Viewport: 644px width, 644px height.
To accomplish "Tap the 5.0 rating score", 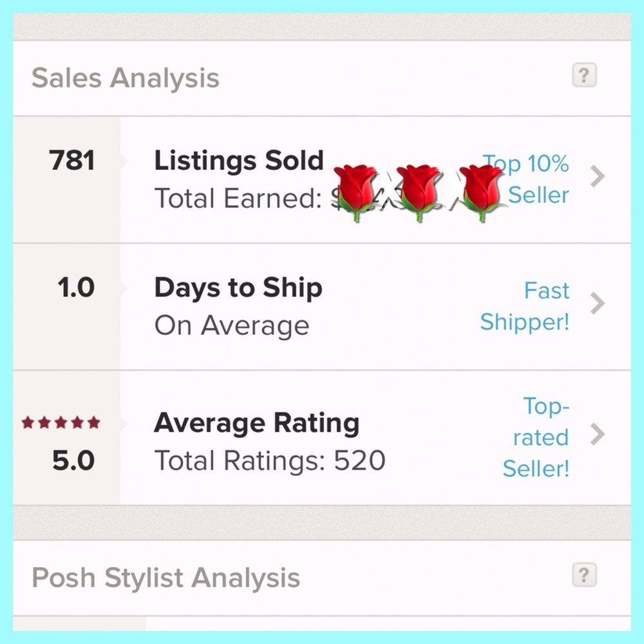I will tap(73, 460).
